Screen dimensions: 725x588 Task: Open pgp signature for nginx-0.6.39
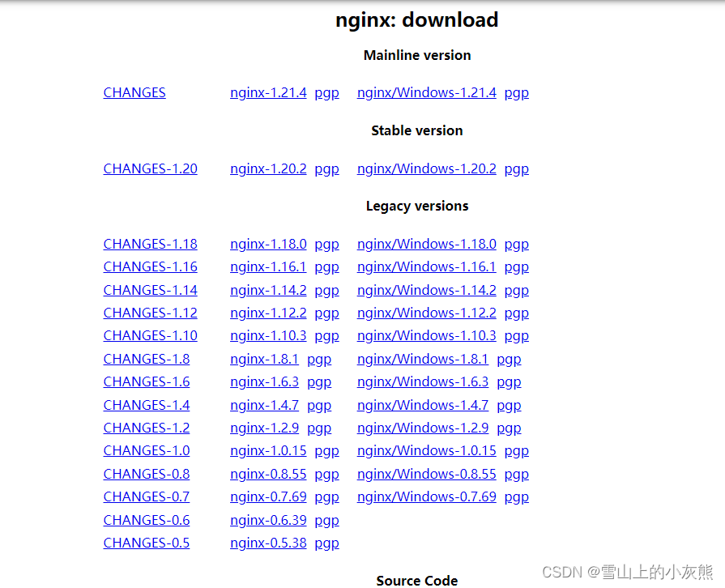tap(326, 521)
